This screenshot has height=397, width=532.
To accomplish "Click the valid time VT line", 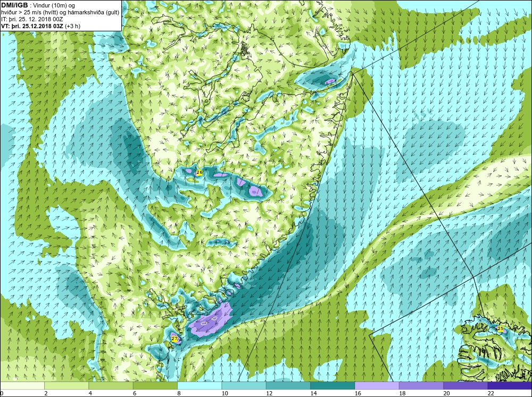I will [41, 26].
